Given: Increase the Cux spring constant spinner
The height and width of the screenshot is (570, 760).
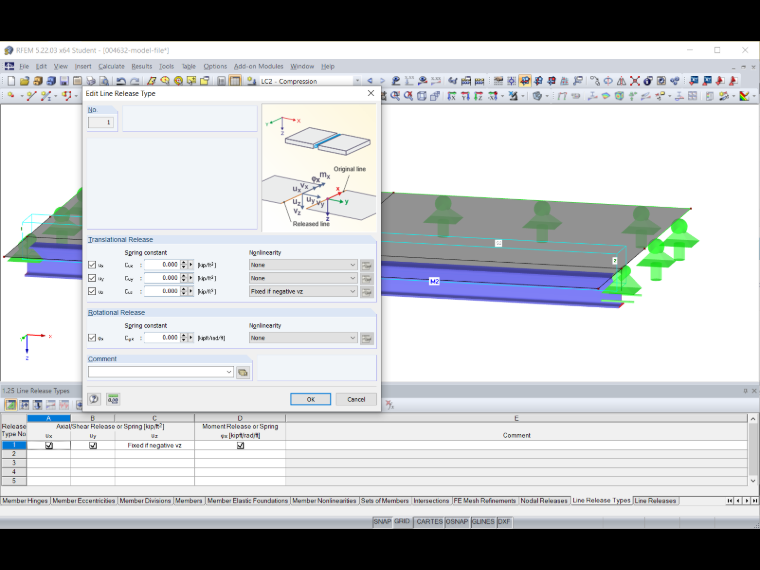Looking at the screenshot, I should pos(184,262).
